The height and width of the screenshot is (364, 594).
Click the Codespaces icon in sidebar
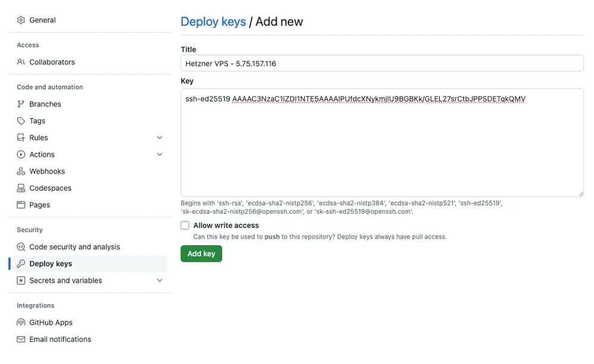(x=21, y=188)
